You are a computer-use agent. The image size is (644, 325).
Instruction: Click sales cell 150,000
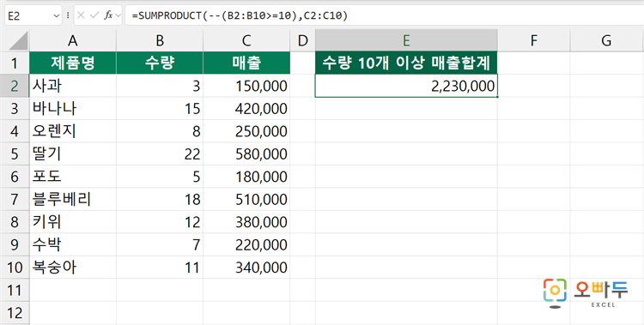point(246,86)
